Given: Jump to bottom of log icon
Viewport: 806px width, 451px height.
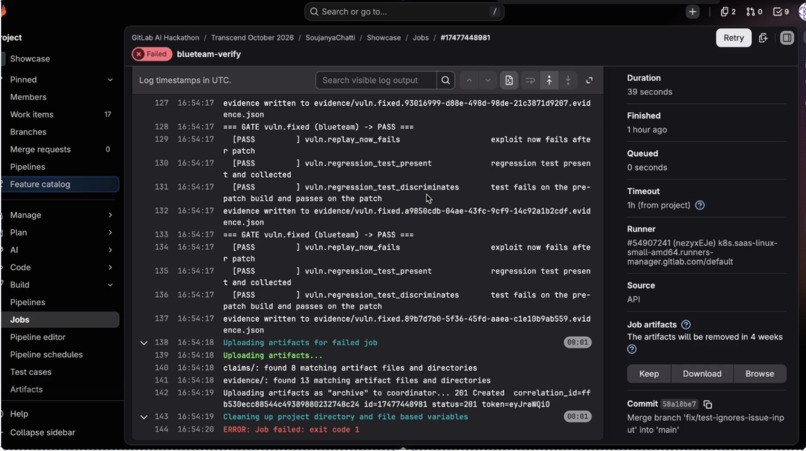Looking at the screenshot, I should (568, 80).
